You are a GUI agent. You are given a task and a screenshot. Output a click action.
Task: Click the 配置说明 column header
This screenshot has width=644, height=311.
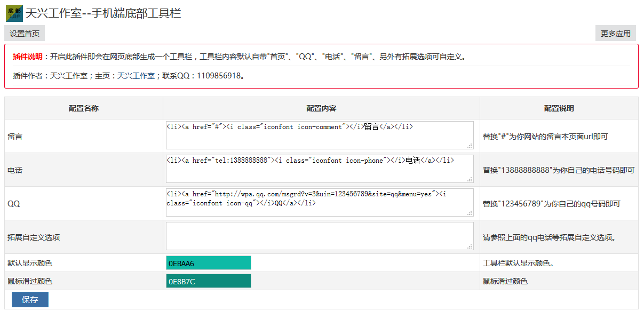(559, 108)
